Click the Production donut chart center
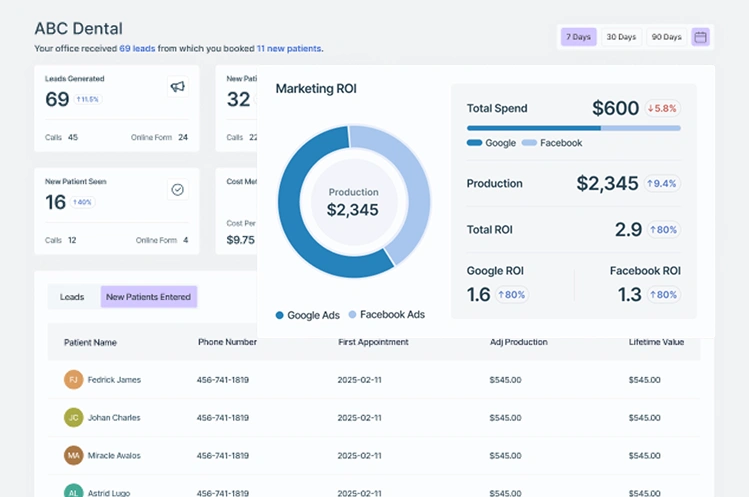 tap(353, 202)
